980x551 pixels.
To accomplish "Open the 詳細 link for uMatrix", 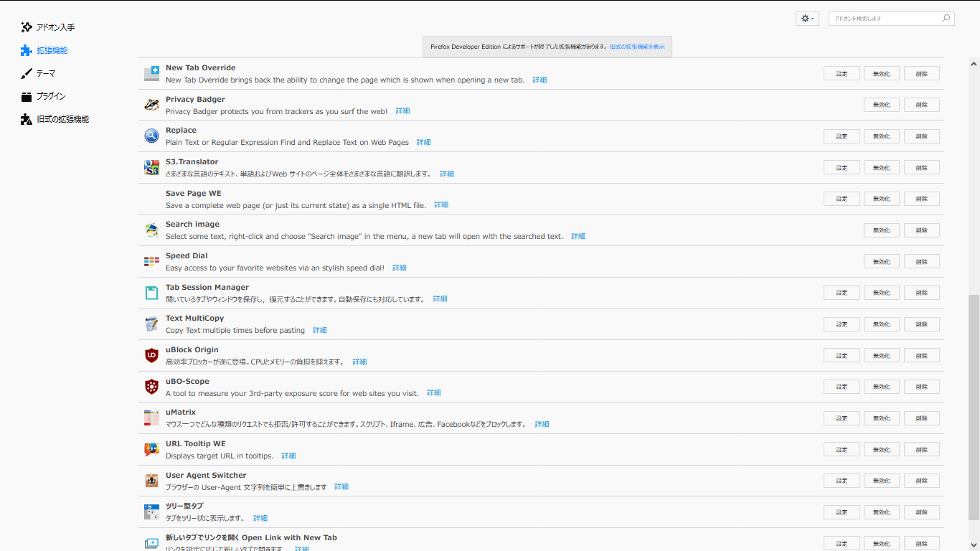I will click(542, 424).
